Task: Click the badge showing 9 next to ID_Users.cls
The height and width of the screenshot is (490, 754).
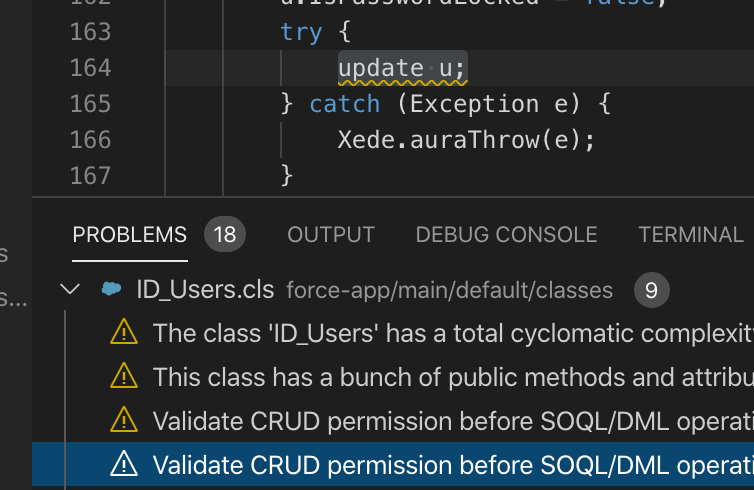Action: 651,290
